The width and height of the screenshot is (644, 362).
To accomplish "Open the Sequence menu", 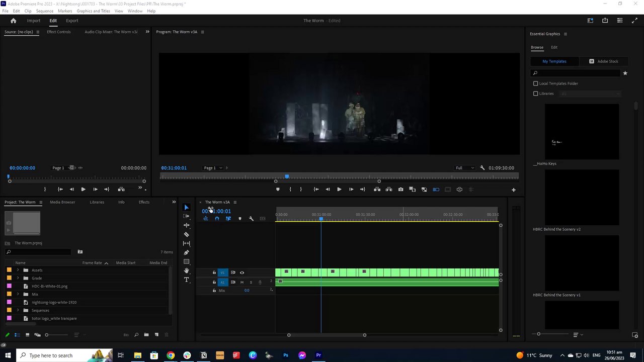I will point(44,11).
